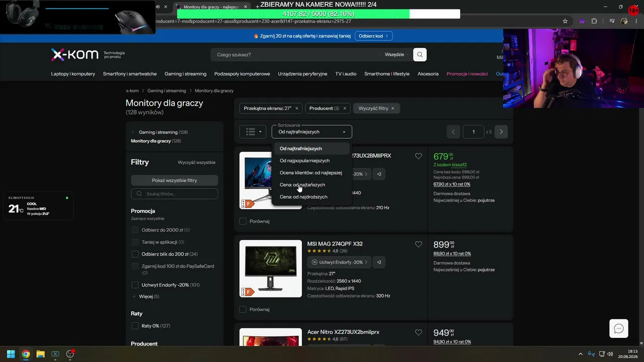This screenshot has height=362, width=644.
Task: Go to the next results page arrow
Action: [501, 132]
